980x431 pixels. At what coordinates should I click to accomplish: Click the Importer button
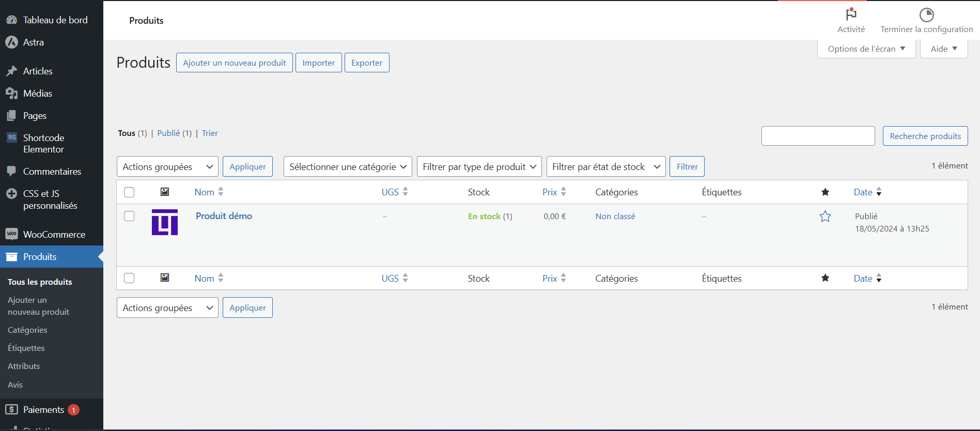coord(319,63)
